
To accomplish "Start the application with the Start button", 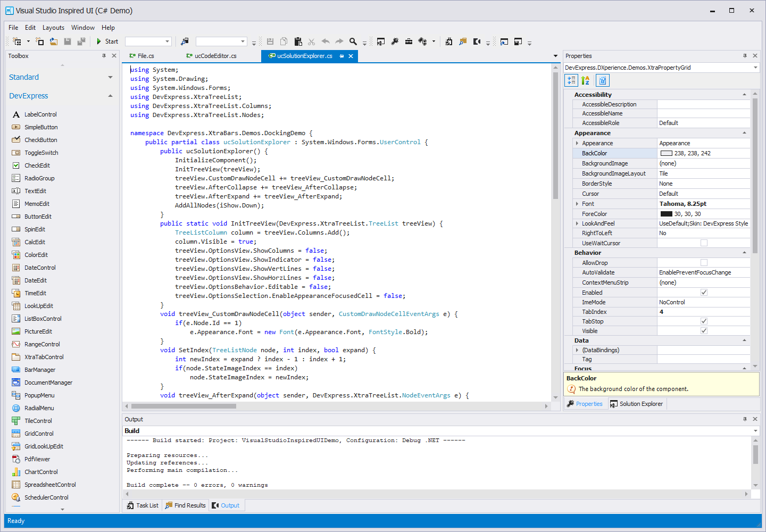I will pyautogui.click(x=107, y=41).
